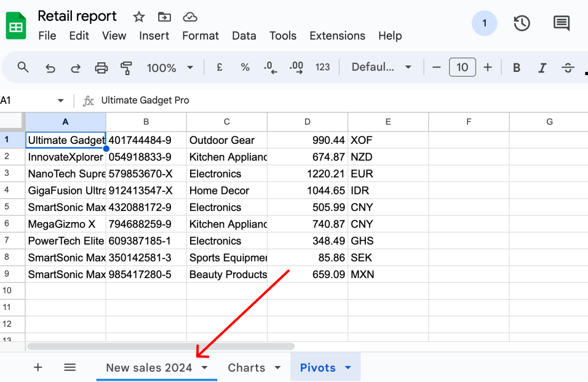Search the menus with magnifier icon
The height and width of the screenshot is (382, 588).
point(23,68)
